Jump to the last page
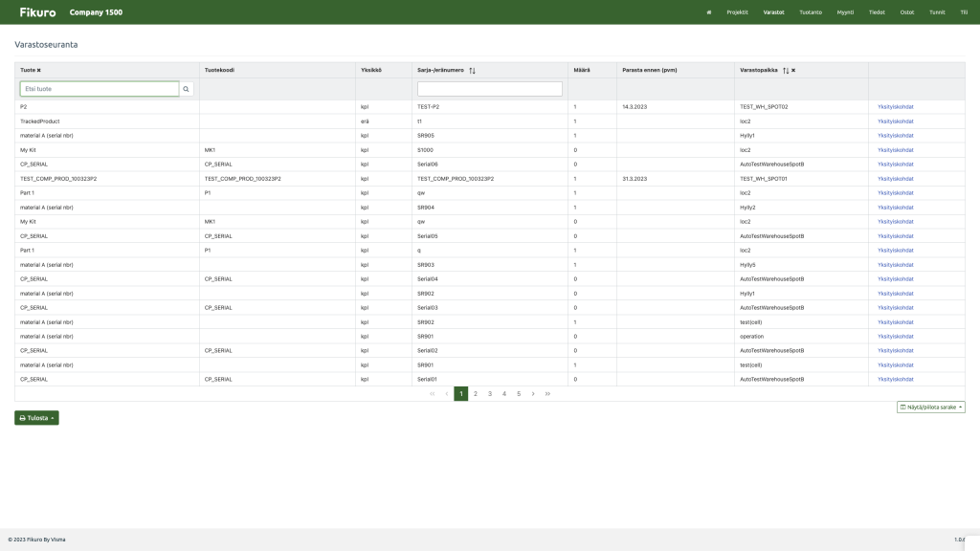The height and width of the screenshot is (551, 980). pyautogui.click(x=547, y=394)
